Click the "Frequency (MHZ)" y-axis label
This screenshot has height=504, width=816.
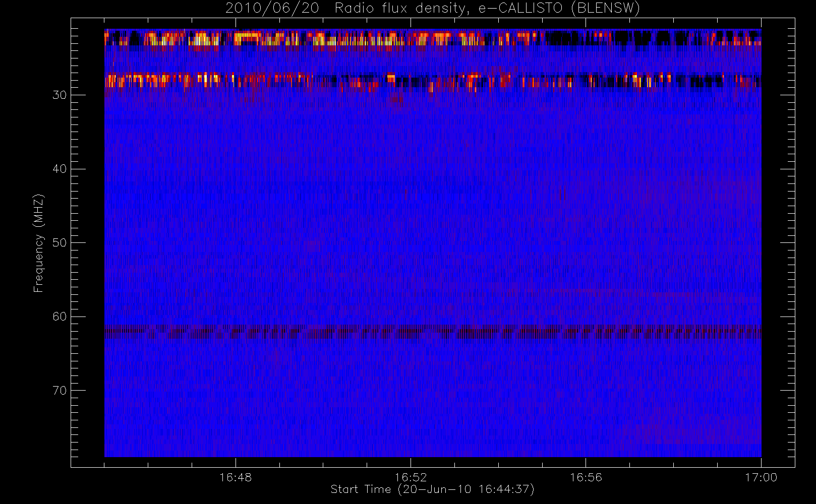[38, 243]
